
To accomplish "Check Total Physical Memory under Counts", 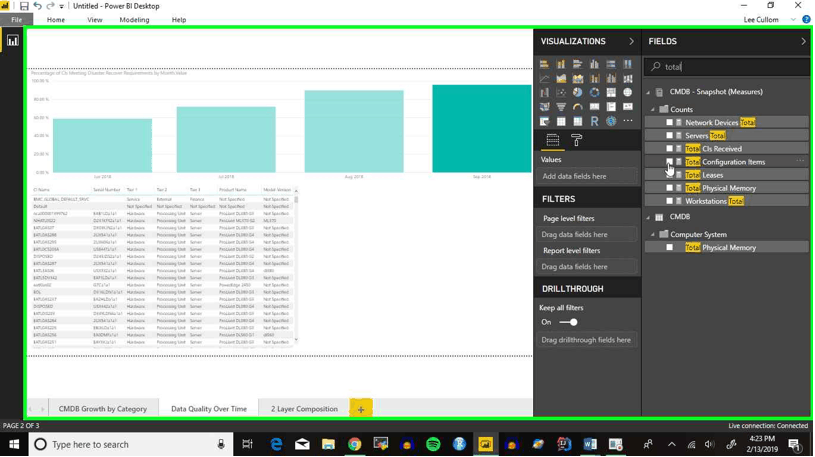I will coord(669,188).
